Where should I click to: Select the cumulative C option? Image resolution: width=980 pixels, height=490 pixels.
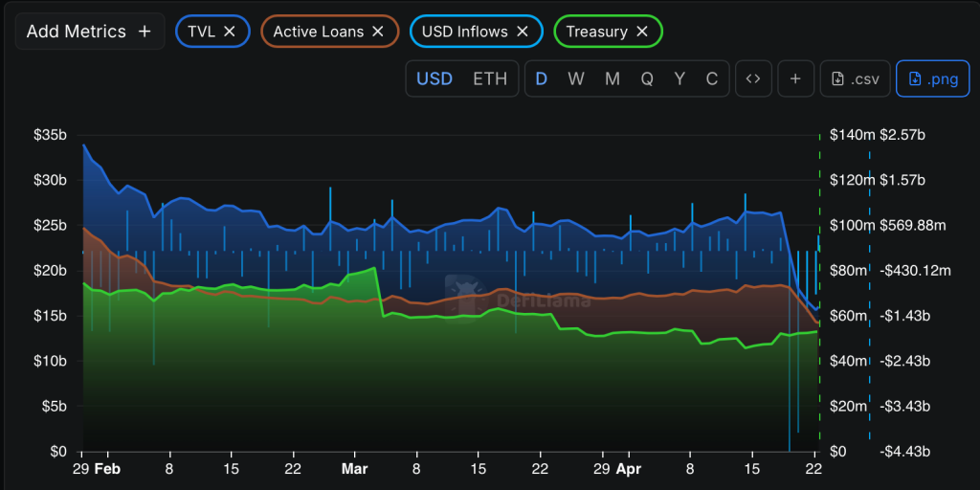point(712,78)
